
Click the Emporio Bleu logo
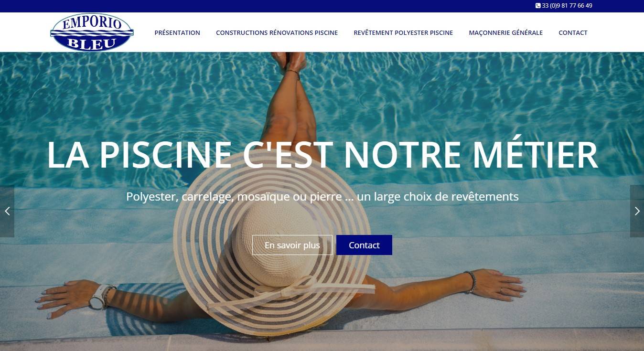(x=92, y=32)
